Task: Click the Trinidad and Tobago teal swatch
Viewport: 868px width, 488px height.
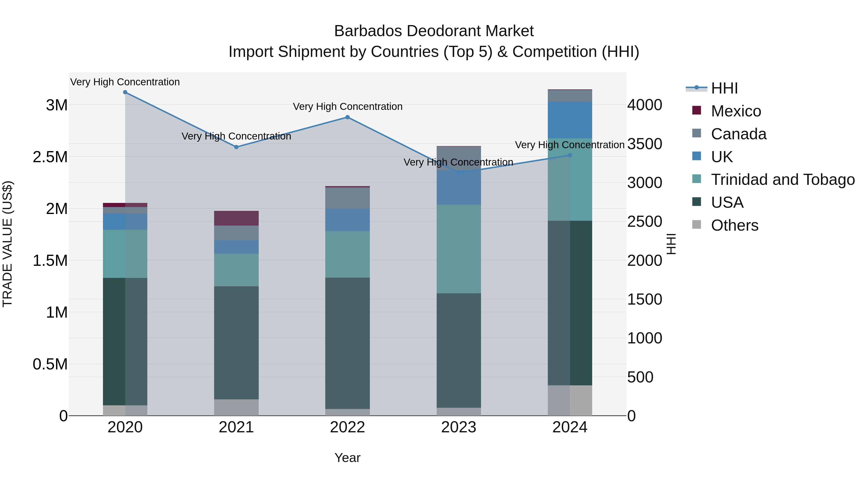Action: click(x=697, y=179)
